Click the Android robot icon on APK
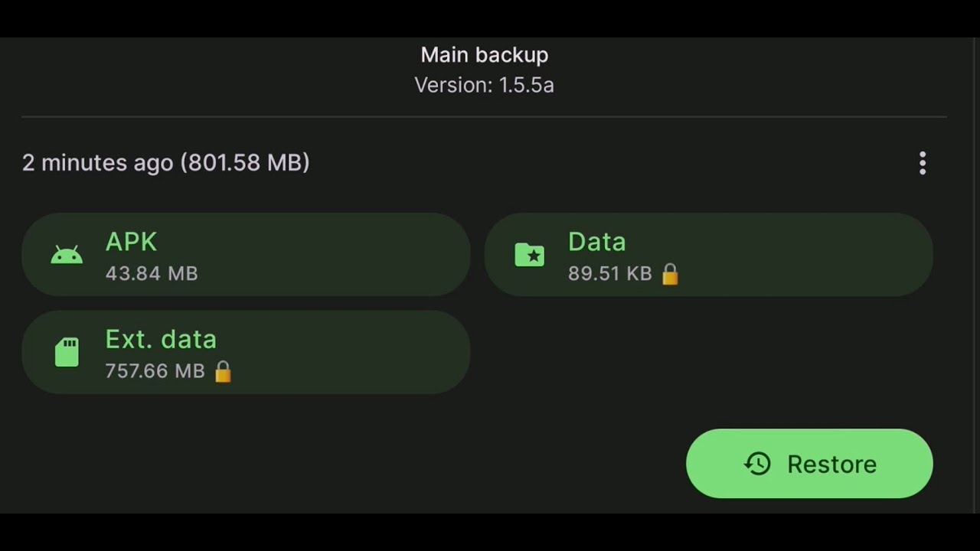Viewport: 980px width, 551px height. point(67,256)
